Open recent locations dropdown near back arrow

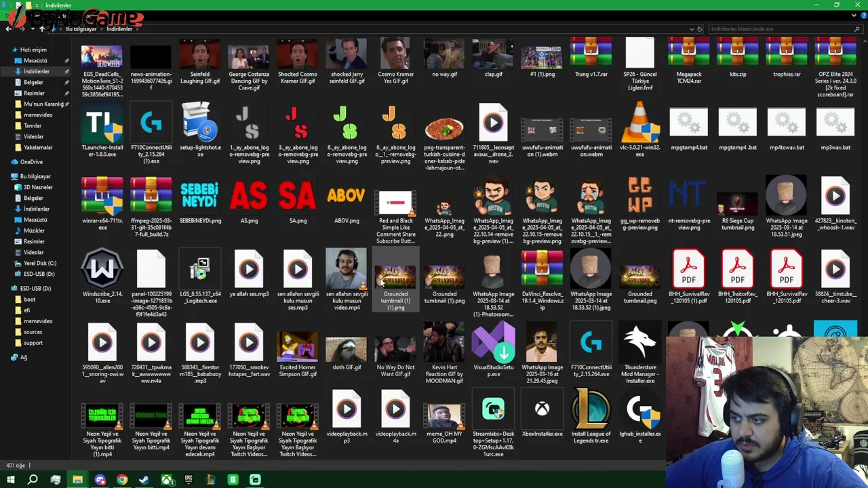(x=32, y=29)
